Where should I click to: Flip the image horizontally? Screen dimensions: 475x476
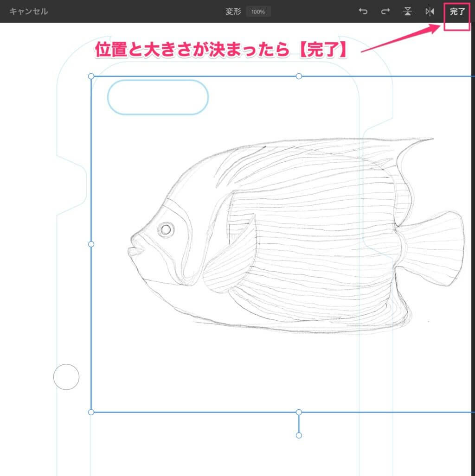pos(430,12)
